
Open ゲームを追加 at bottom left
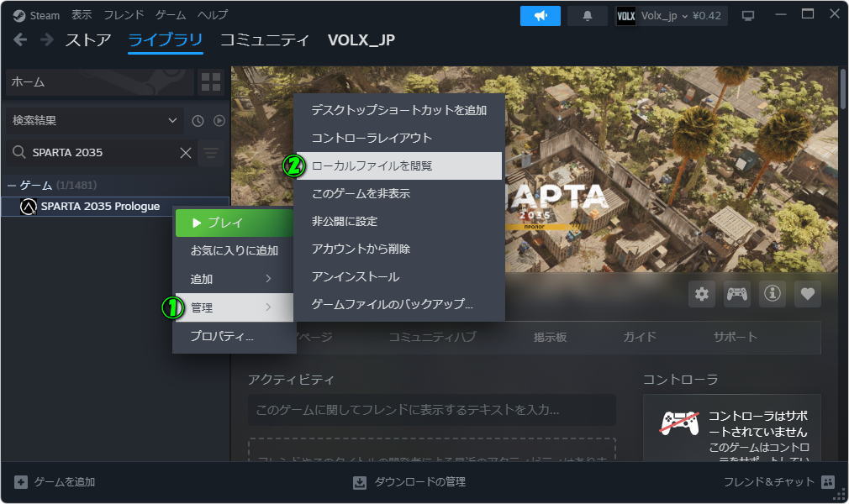point(50,482)
